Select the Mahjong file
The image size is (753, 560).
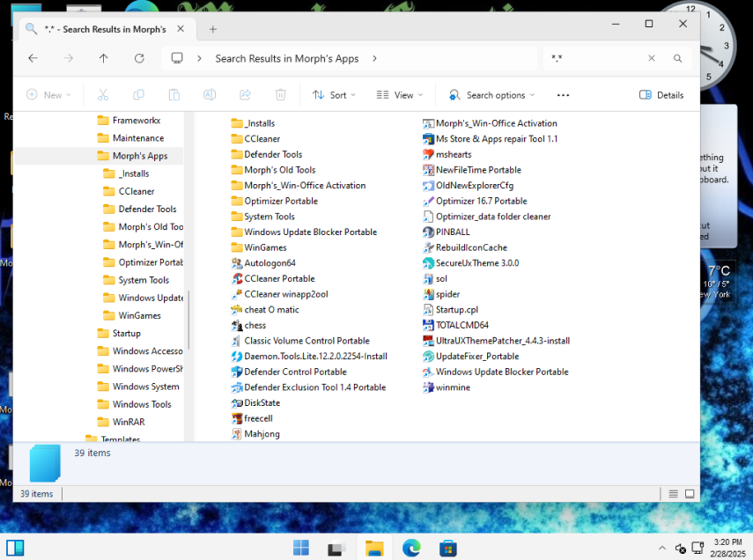tap(255, 434)
